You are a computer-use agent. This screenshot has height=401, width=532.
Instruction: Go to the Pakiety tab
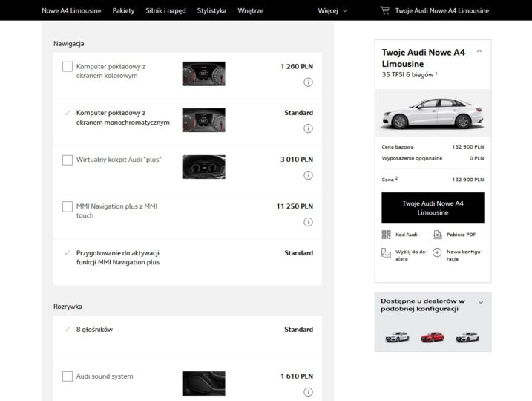tap(123, 10)
